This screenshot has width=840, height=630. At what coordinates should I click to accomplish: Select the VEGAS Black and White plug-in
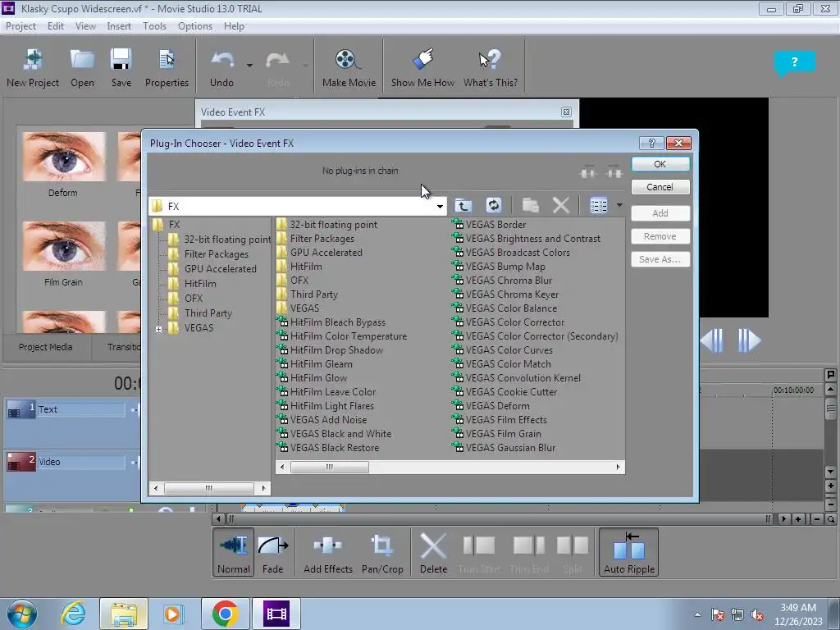335,434
